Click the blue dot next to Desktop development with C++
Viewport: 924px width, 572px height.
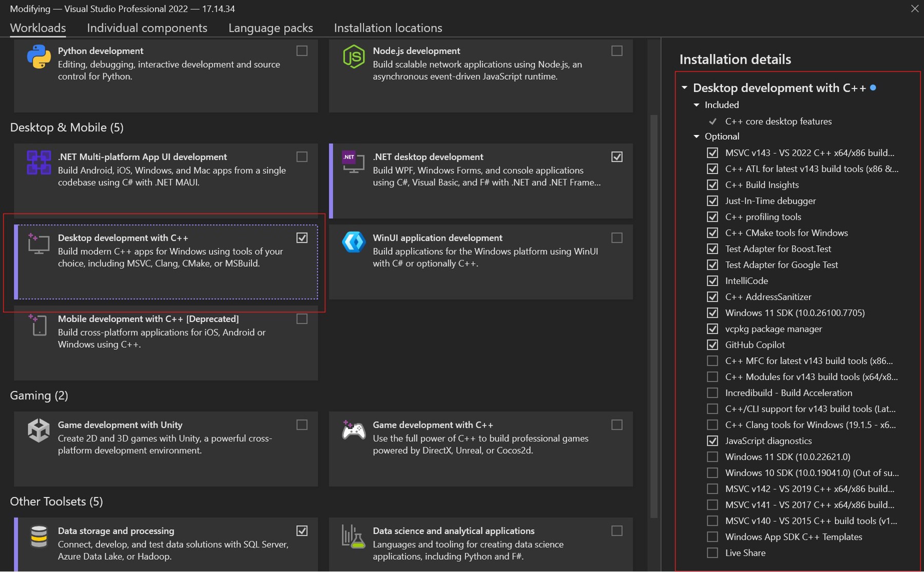pyautogui.click(x=873, y=88)
